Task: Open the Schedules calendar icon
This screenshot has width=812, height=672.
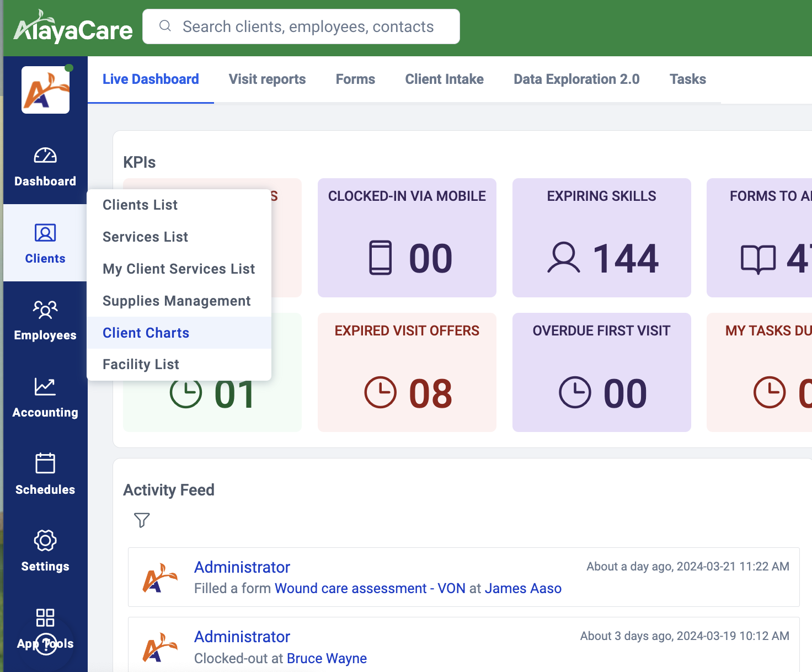Action: 45,463
